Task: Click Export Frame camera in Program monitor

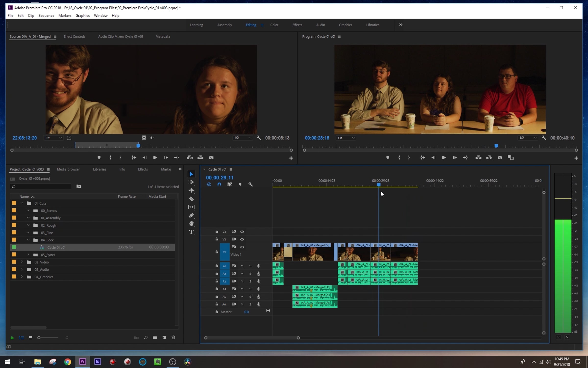Action: tap(500, 158)
